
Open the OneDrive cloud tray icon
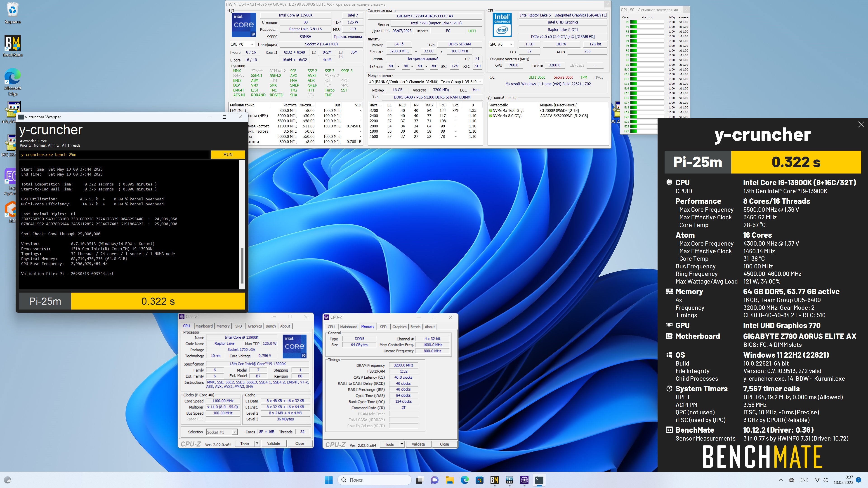pos(792,480)
